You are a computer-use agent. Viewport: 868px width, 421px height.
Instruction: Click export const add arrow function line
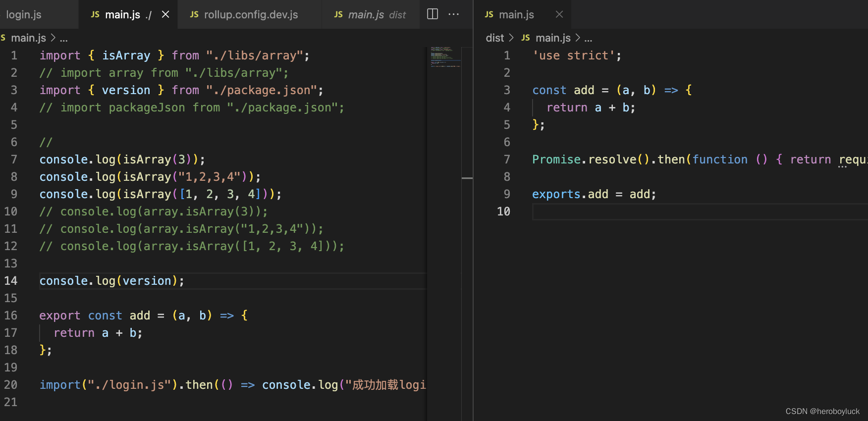point(144,316)
